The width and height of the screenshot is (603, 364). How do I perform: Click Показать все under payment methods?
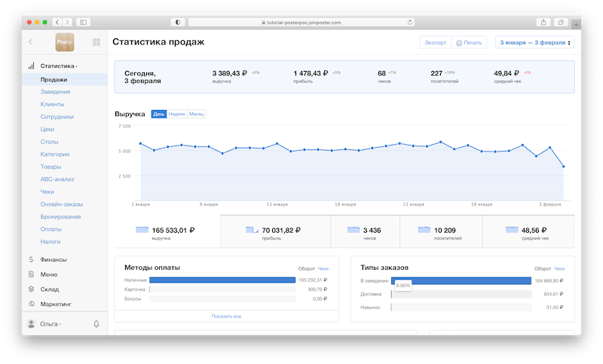226,317
